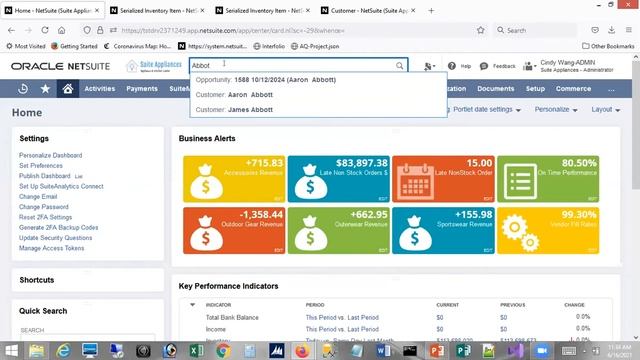
Task: Click Set Up SuiteAnalytics Connect link
Action: [61, 186]
